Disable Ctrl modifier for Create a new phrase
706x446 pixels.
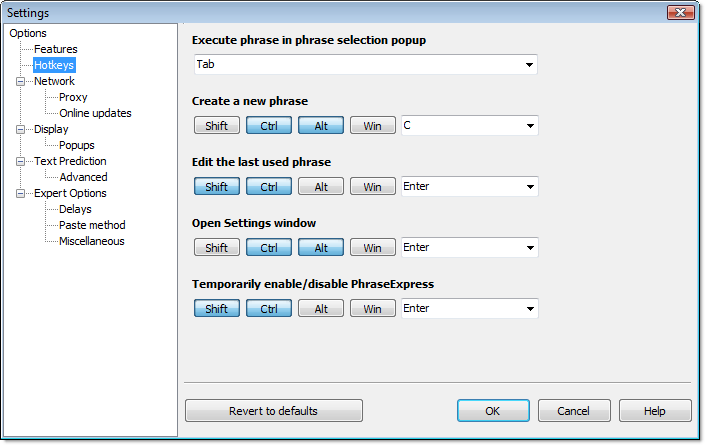click(269, 126)
